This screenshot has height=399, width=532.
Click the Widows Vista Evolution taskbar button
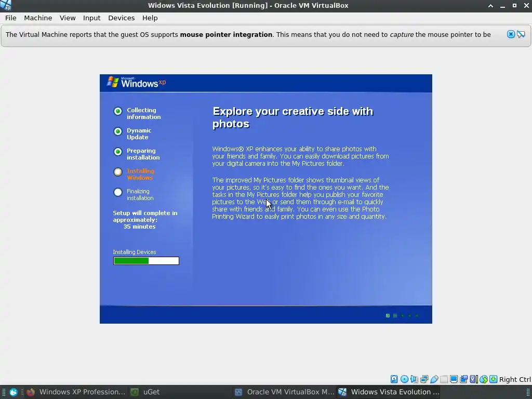click(389, 392)
